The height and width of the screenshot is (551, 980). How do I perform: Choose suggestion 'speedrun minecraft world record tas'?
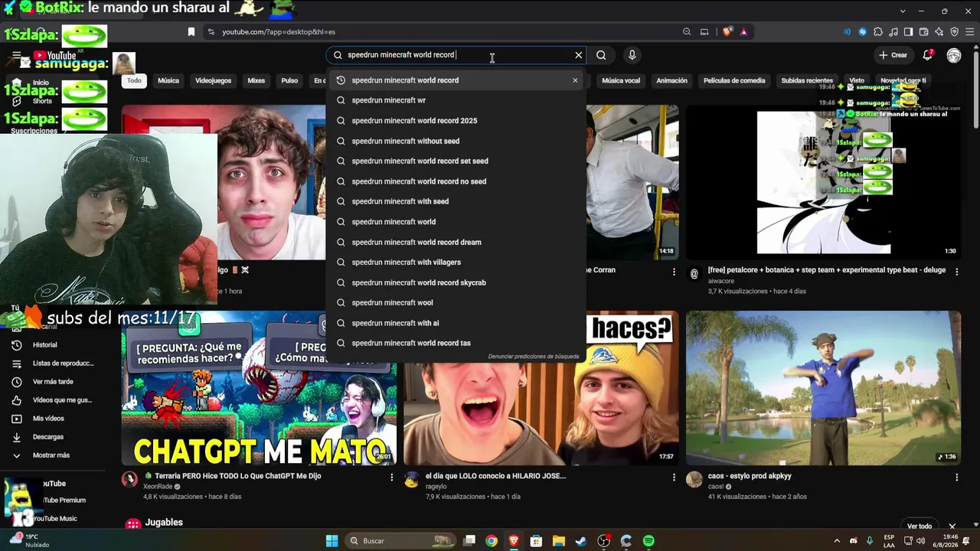coord(456,344)
